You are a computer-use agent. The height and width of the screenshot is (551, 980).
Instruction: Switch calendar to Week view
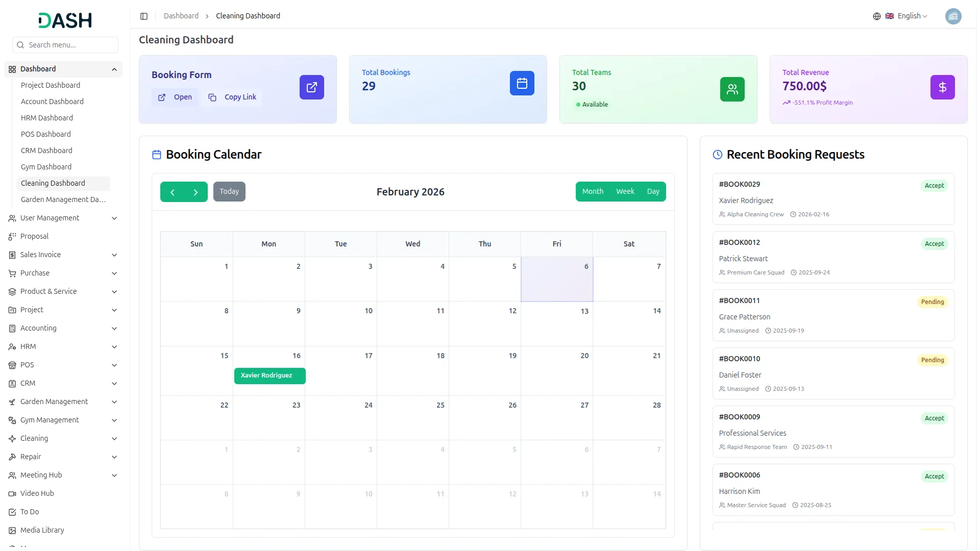point(625,192)
